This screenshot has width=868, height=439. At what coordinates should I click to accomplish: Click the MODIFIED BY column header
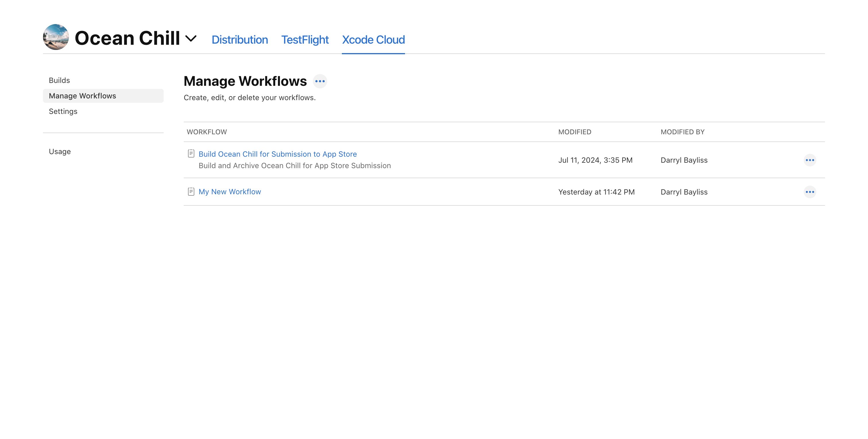pyautogui.click(x=682, y=132)
